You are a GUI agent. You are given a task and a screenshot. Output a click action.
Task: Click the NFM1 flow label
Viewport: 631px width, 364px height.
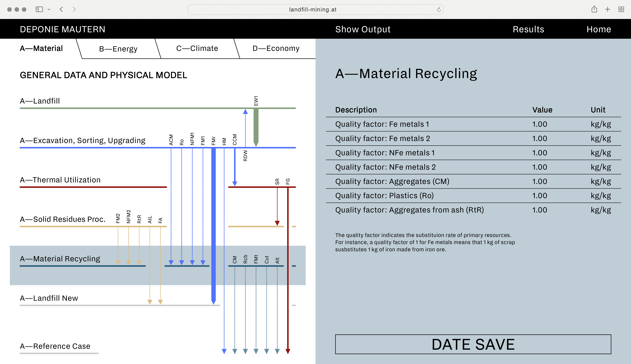[x=192, y=139]
